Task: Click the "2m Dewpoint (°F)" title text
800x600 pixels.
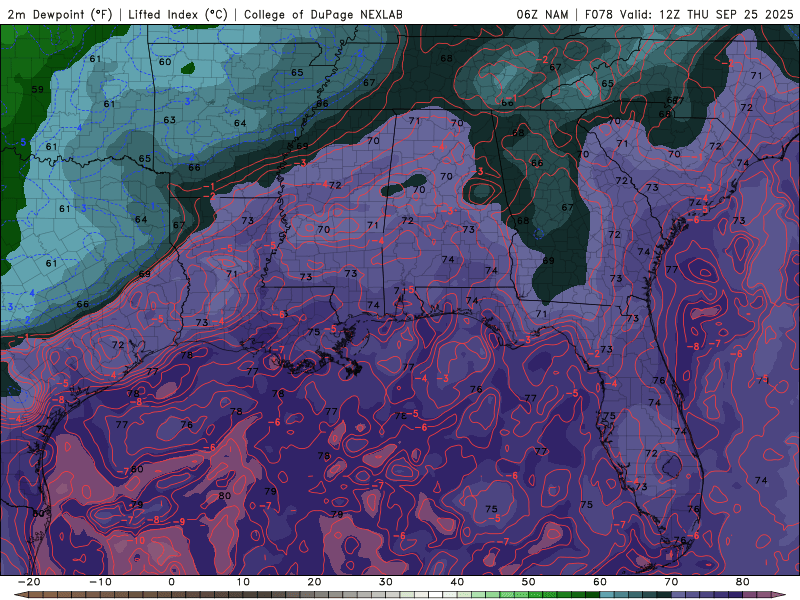Action: [60, 14]
